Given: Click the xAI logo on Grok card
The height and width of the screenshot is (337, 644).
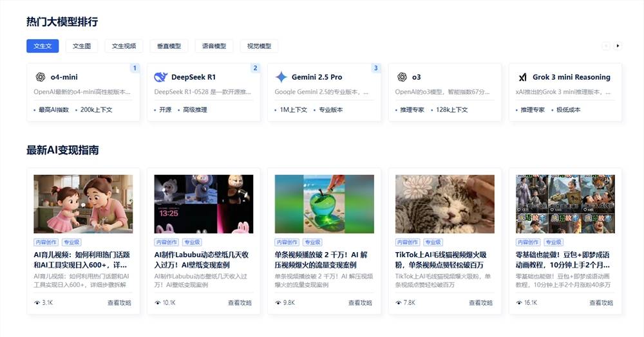Looking at the screenshot, I should 522,77.
